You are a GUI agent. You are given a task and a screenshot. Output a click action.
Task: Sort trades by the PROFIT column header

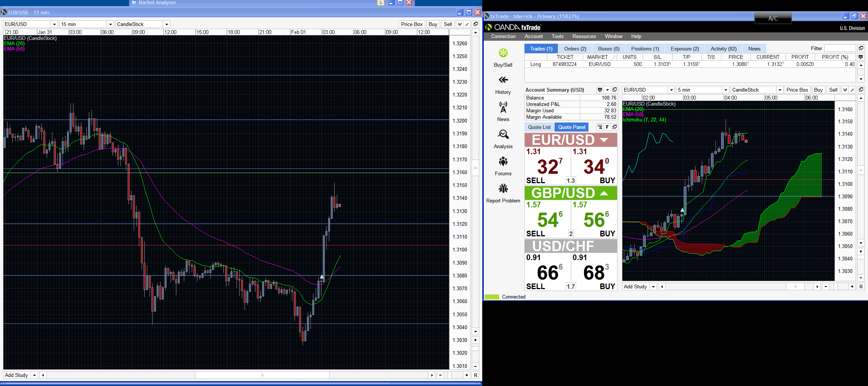(800, 57)
